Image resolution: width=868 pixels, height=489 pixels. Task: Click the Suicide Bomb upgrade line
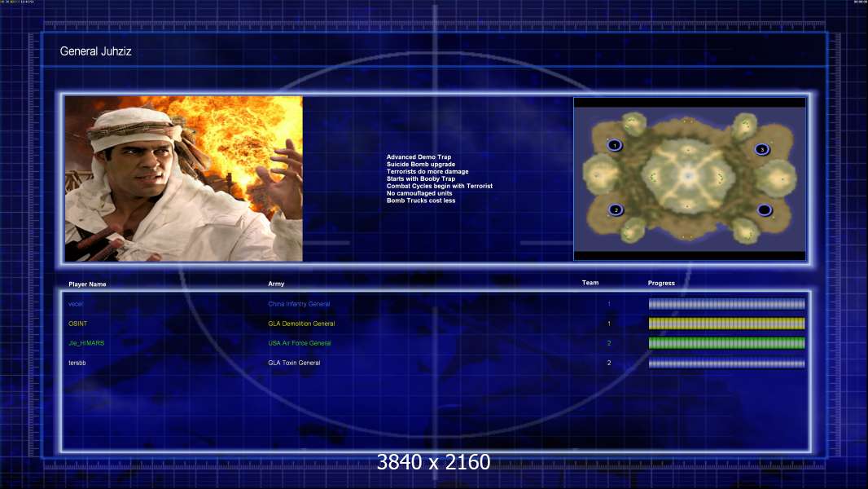(421, 165)
